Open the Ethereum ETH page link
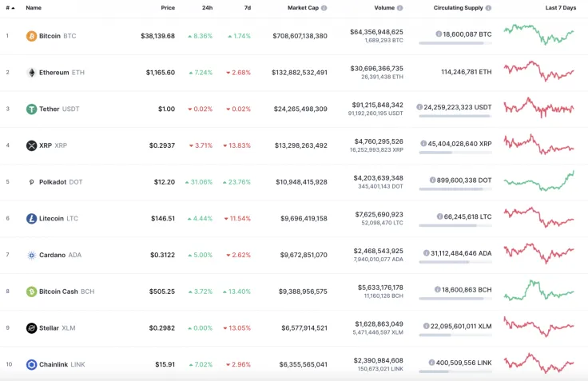 tap(62, 73)
